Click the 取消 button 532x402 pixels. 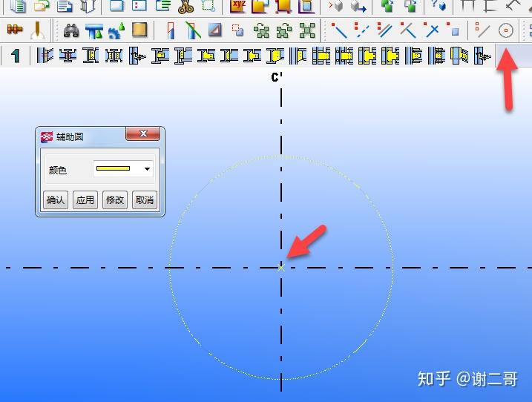[x=145, y=200]
